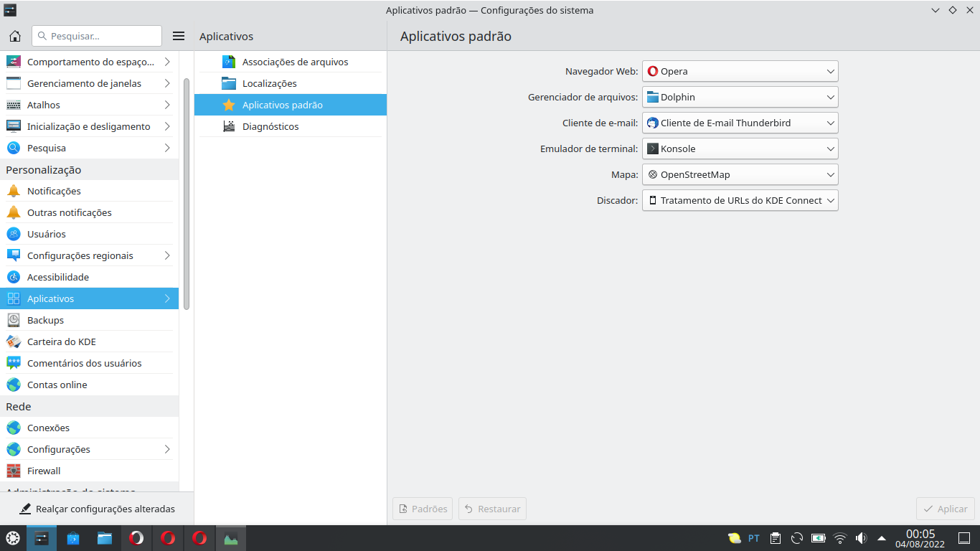Click the Pesquisar search field
980x551 pixels.
pyautogui.click(x=97, y=36)
